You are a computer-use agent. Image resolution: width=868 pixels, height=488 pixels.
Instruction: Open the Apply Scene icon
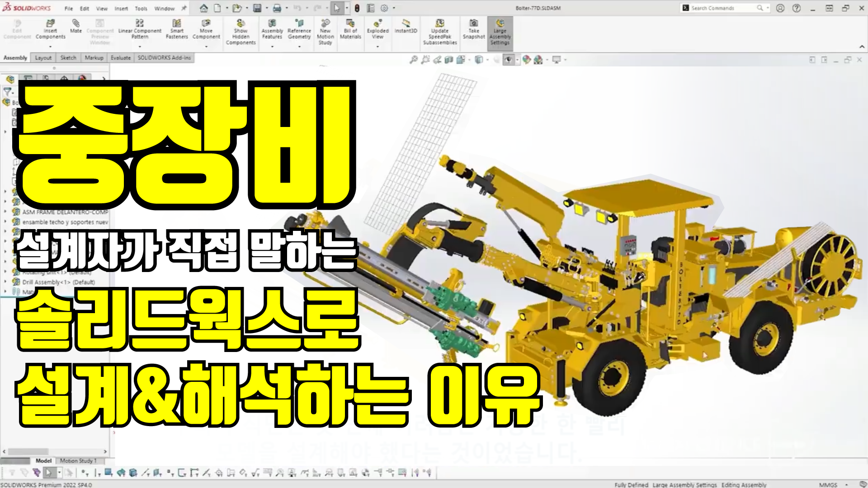[x=538, y=60]
